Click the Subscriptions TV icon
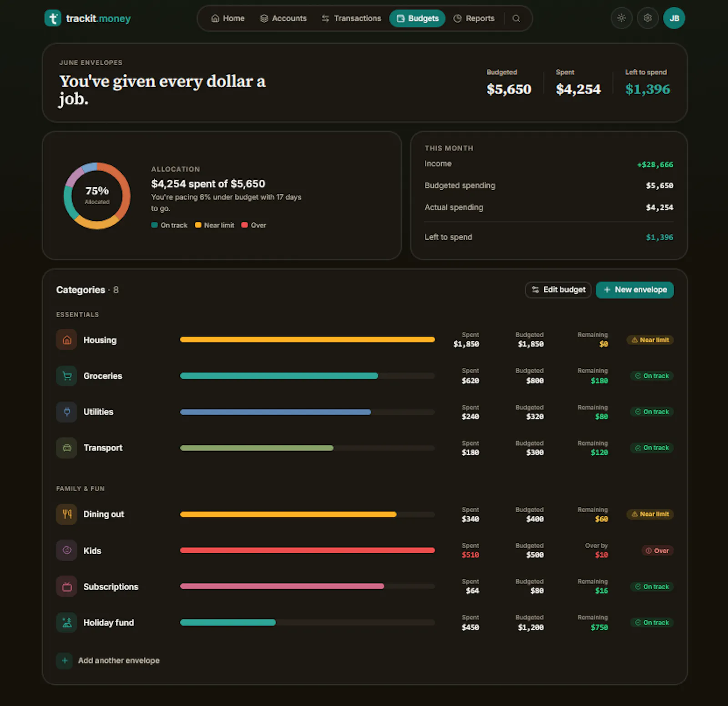 click(66, 586)
